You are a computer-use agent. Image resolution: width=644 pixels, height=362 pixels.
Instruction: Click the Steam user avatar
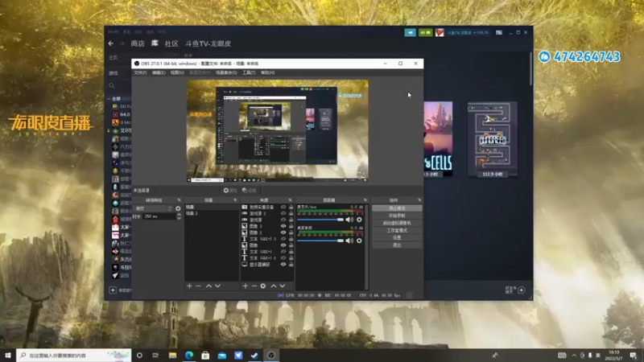tap(440, 32)
